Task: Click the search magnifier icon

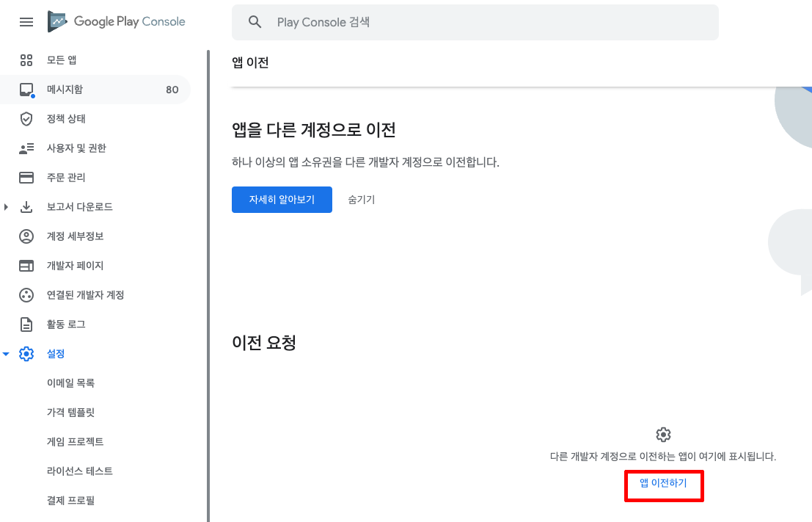Action: click(255, 22)
